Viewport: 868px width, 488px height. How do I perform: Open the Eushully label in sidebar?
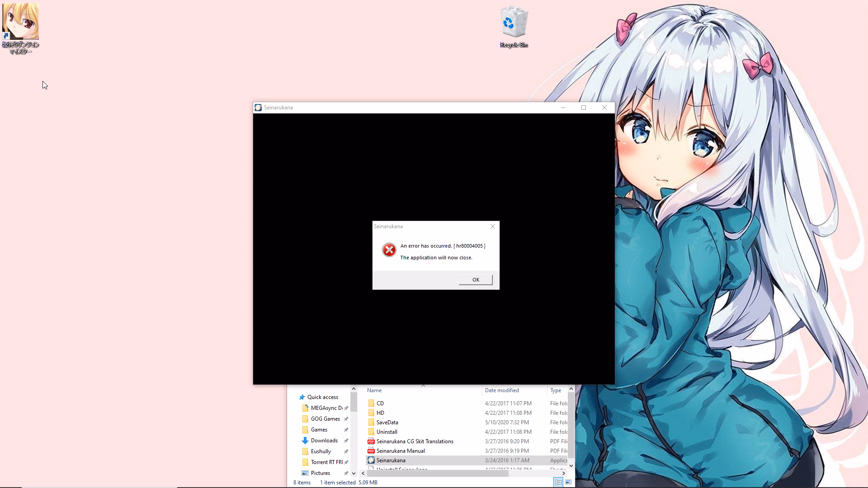coord(321,451)
